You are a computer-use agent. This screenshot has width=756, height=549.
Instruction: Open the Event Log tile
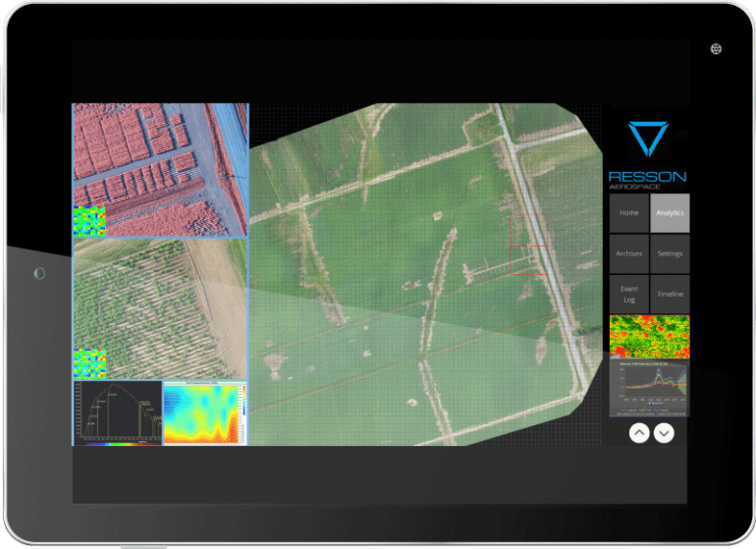coord(629,294)
